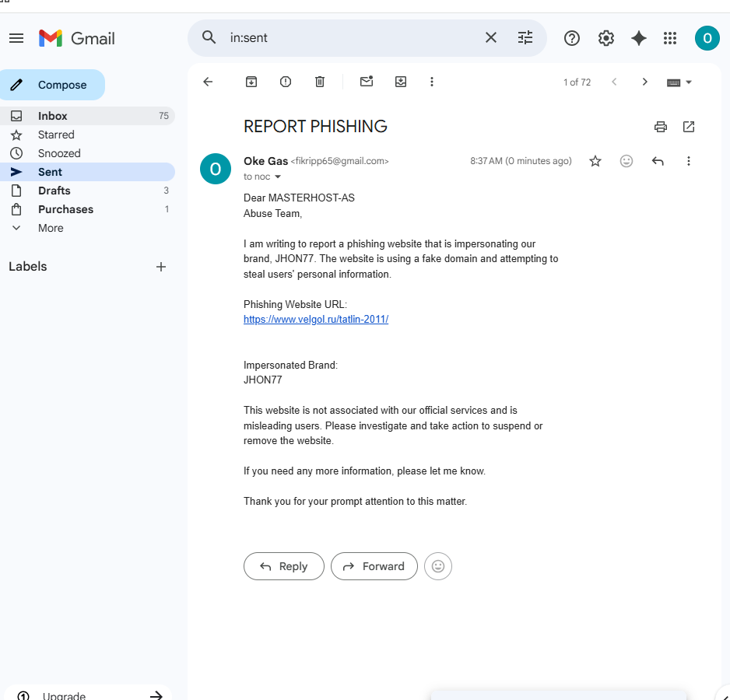730x700 pixels.
Task: Mark the email as unread
Action: coord(367,82)
